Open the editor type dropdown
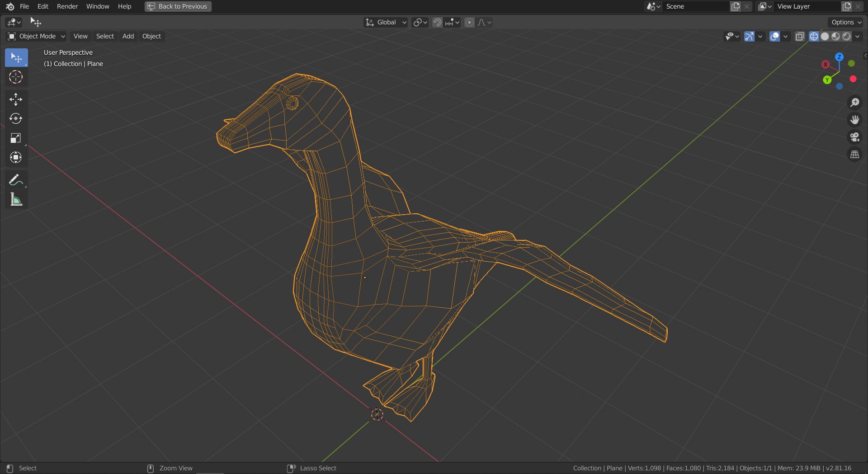Viewport: 868px width, 474px height. [x=14, y=22]
